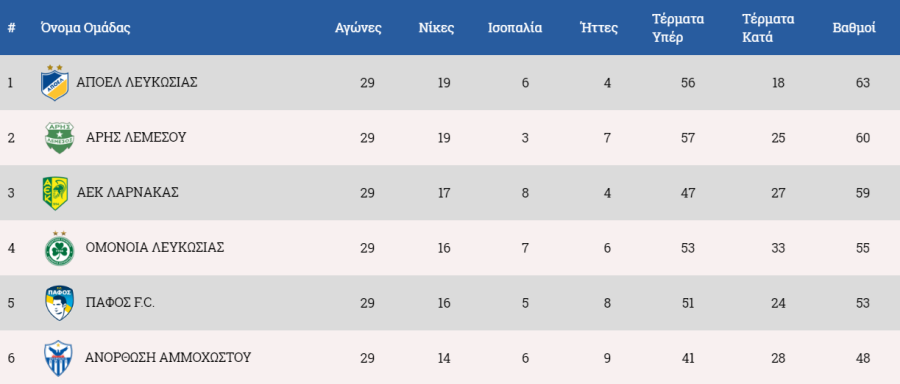Click the Ήττες column header
This screenshot has height=384, width=900.
[x=599, y=28]
